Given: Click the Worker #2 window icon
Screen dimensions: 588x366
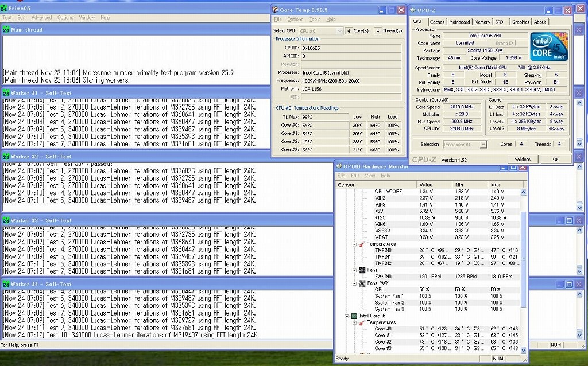Looking at the screenshot, I should (x=6, y=157).
